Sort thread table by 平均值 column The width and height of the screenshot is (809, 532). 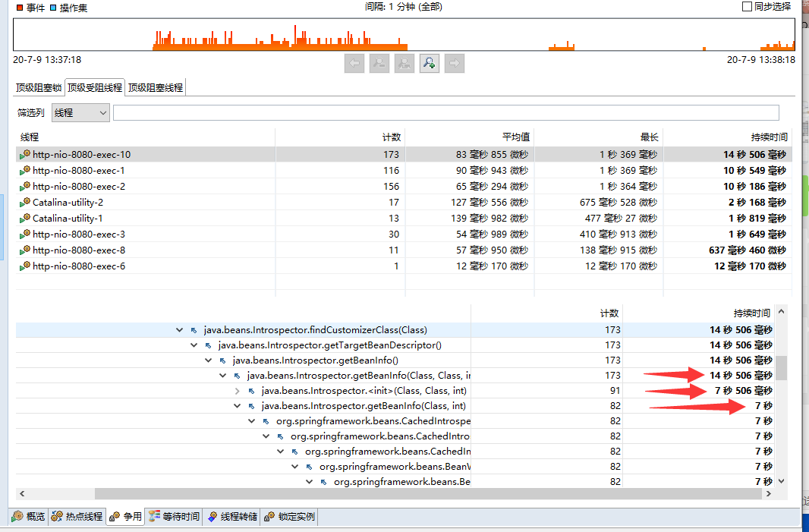tap(470, 137)
